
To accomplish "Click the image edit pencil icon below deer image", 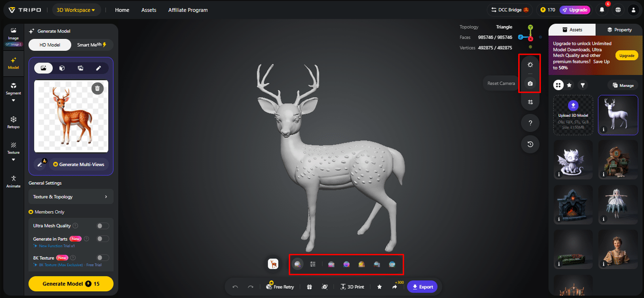I will (41, 164).
